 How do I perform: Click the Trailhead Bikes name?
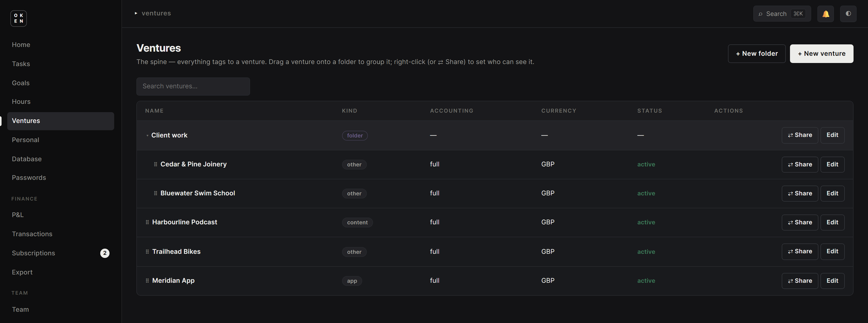(176, 252)
